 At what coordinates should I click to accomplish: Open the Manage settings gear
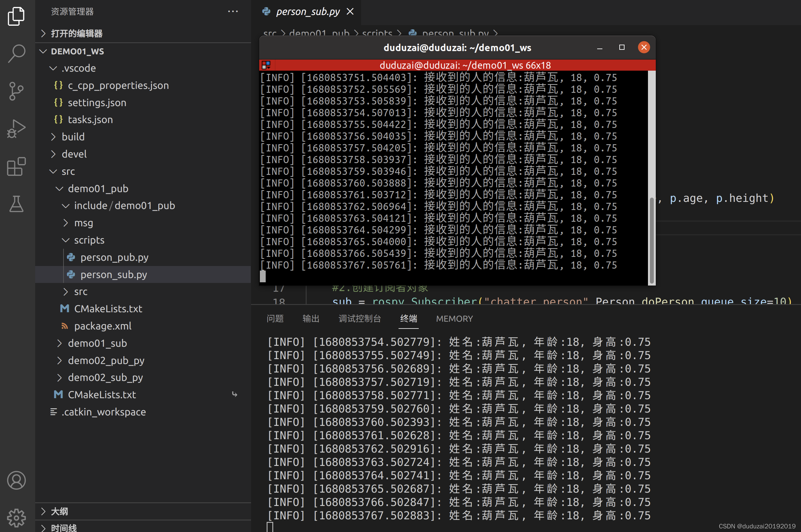point(16,518)
